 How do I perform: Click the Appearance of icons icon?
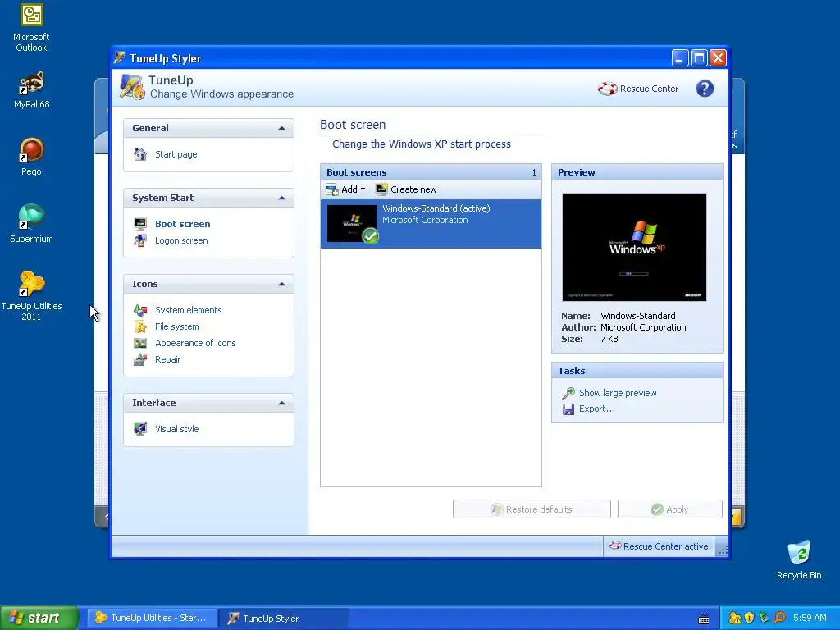[140, 344]
